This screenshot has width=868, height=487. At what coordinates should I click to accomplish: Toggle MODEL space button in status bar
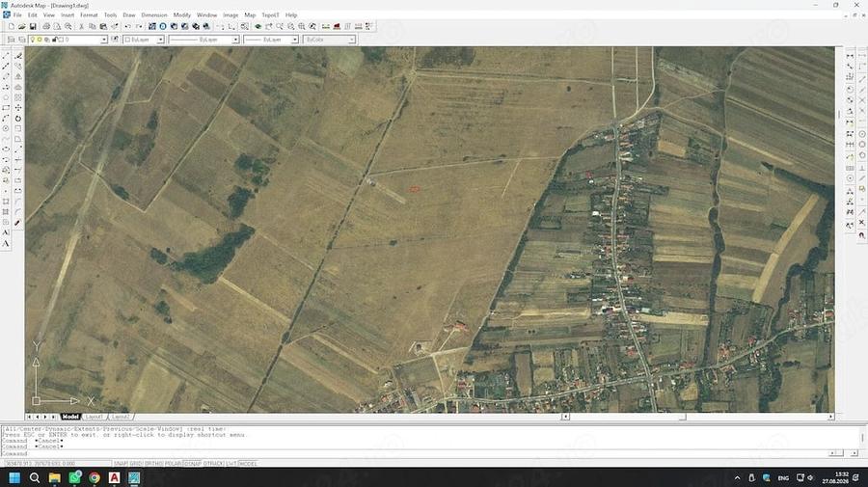(248, 463)
